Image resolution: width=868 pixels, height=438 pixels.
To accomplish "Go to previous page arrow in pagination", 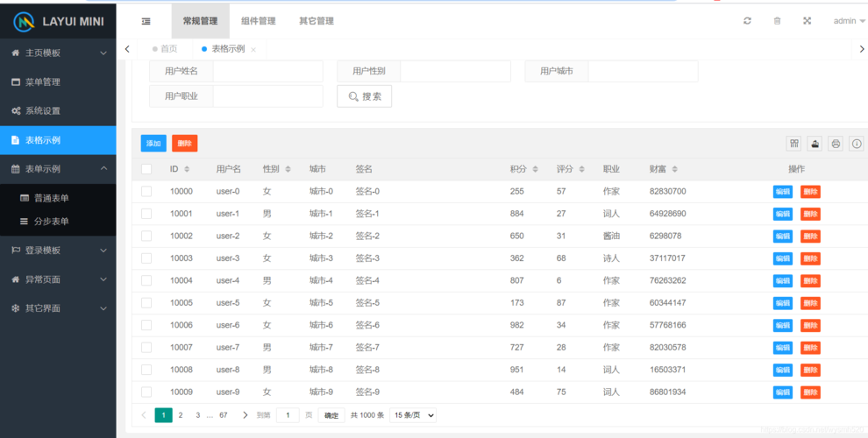I will click(x=144, y=415).
